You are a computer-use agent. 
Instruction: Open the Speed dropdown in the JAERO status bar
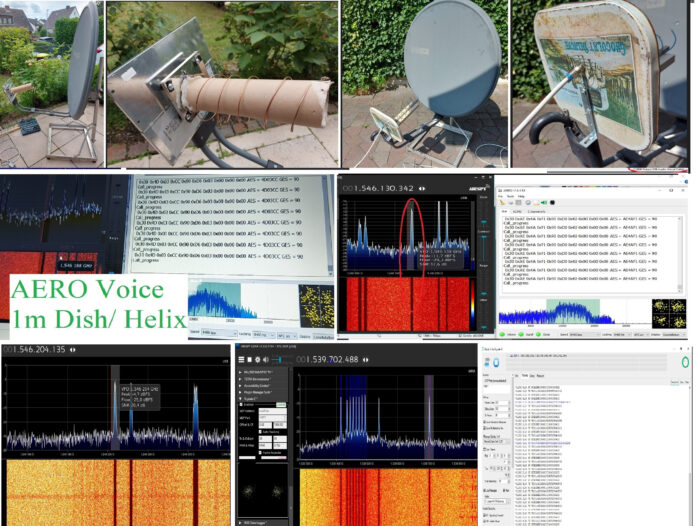point(585,334)
